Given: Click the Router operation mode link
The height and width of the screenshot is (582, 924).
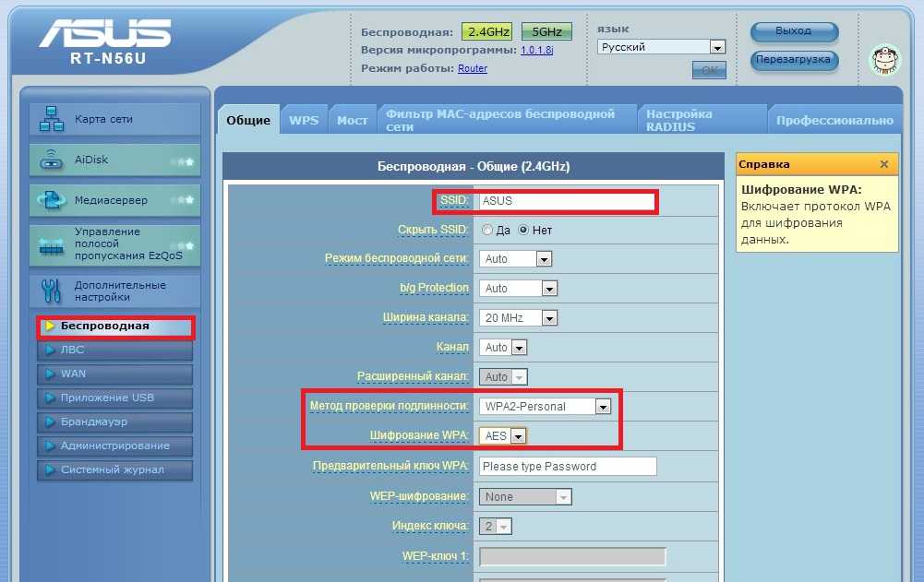Looking at the screenshot, I should tap(473, 68).
